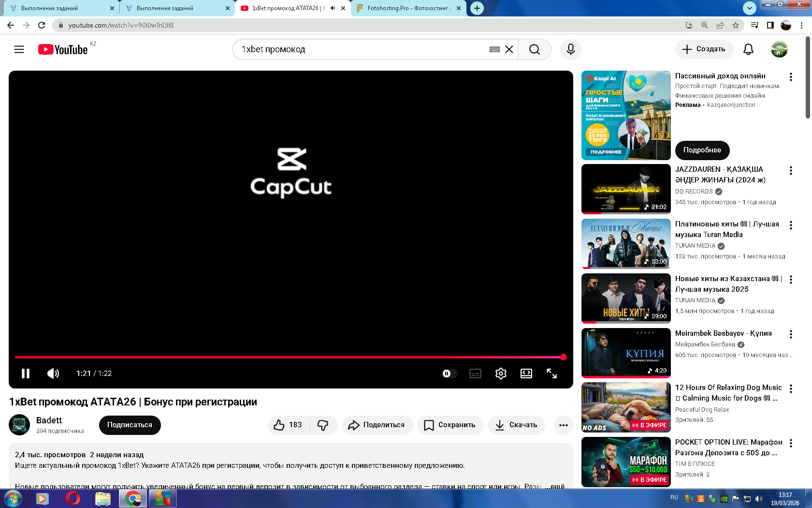Open Meirambek Besbayev Құпия thumbnail

pos(626,353)
